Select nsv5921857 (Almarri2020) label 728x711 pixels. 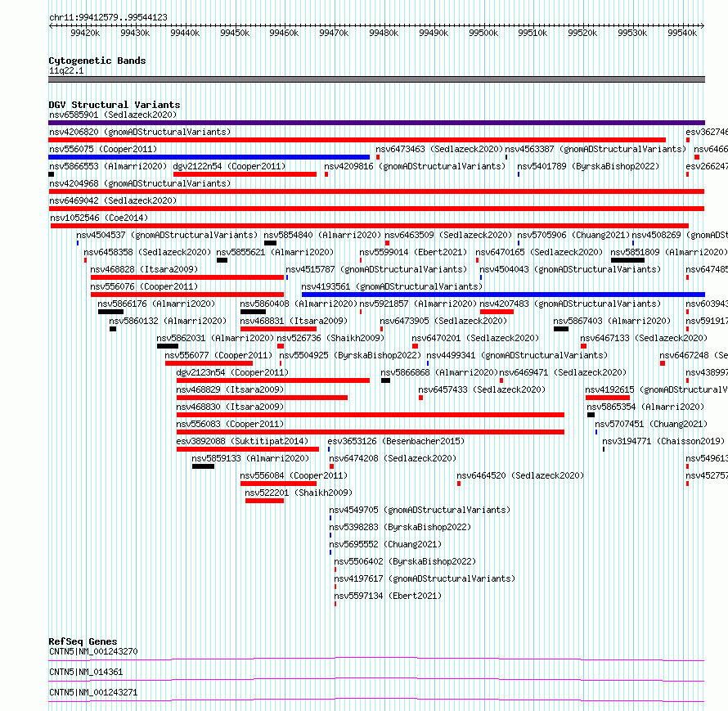pyautogui.click(x=418, y=304)
